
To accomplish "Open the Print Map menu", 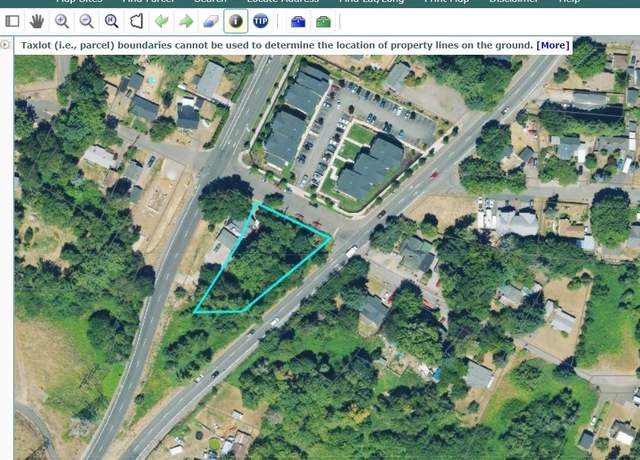I will (447, 1).
